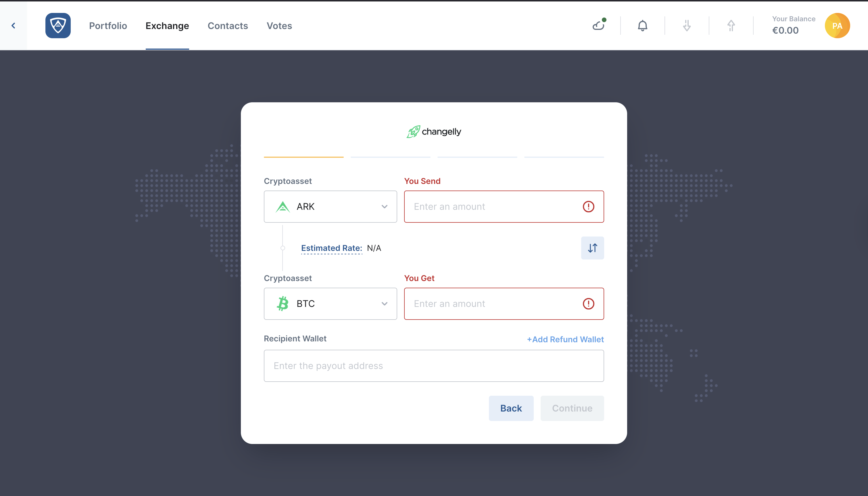Viewport: 868px width, 496px height.
Task: Go to the Votes tab
Action: point(279,26)
